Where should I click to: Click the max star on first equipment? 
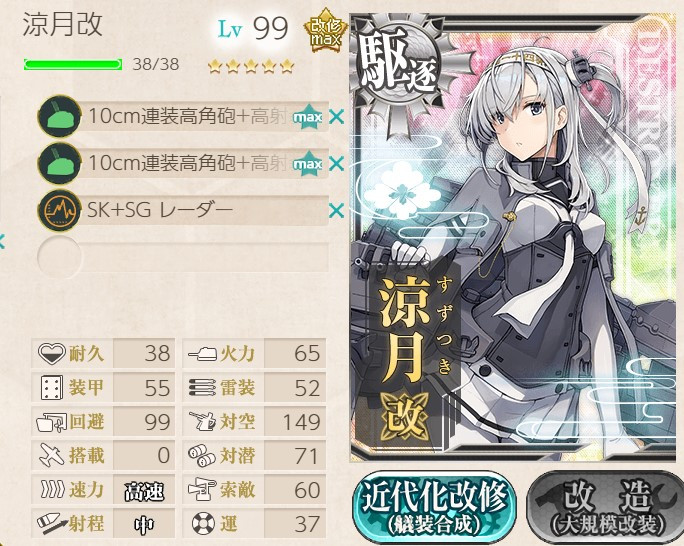tap(308, 117)
